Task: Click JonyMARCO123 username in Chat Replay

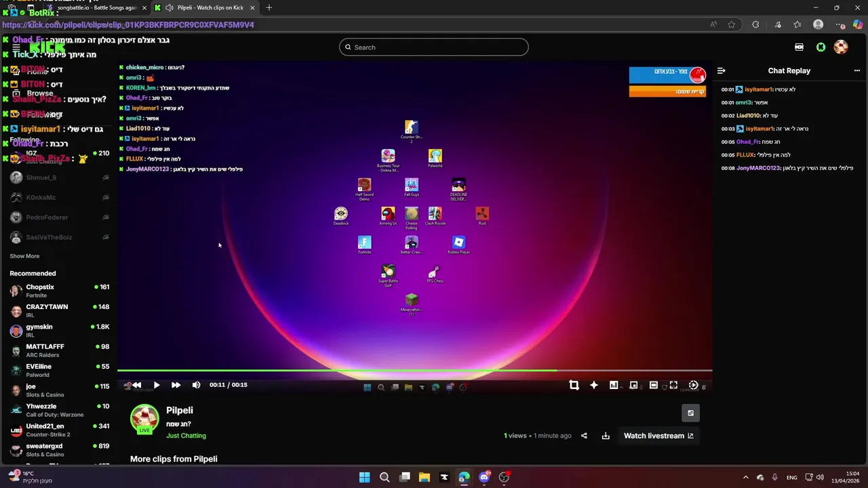Action: [x=758, y=168]
